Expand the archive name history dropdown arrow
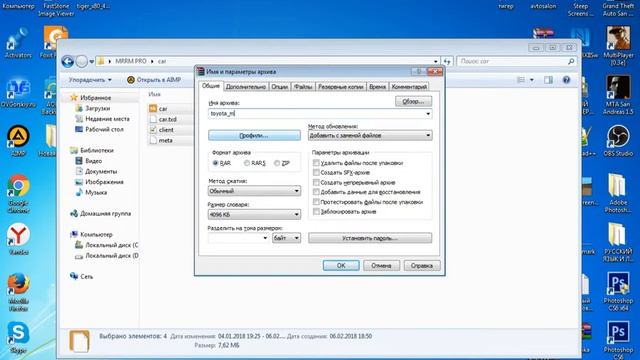The height and width of the screenshot is (360, 640). click(428, 113)
